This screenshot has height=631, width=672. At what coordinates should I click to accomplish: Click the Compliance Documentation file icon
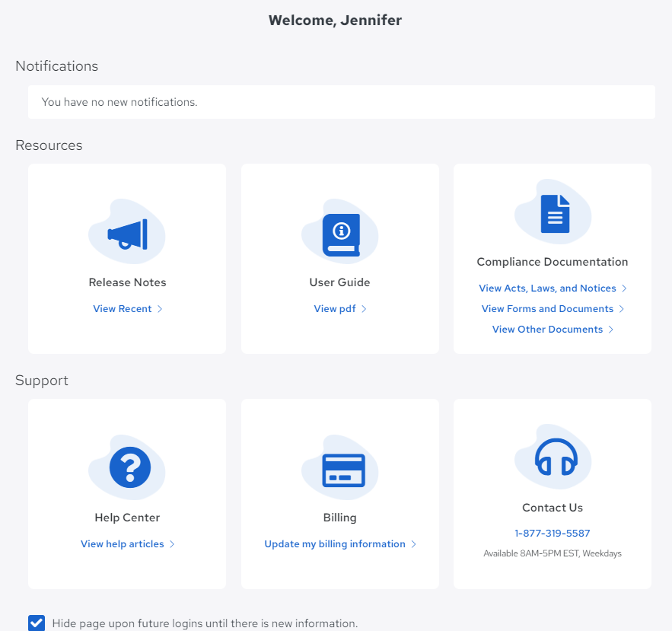[x=554, y=214]
